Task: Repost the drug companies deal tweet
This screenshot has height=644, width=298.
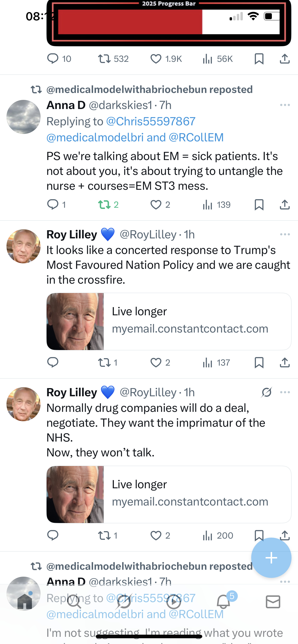Action: click(104, 535)
